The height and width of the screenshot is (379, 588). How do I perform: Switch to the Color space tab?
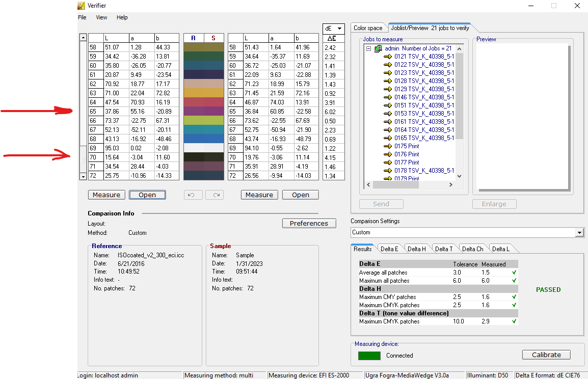tap(368, 28)
